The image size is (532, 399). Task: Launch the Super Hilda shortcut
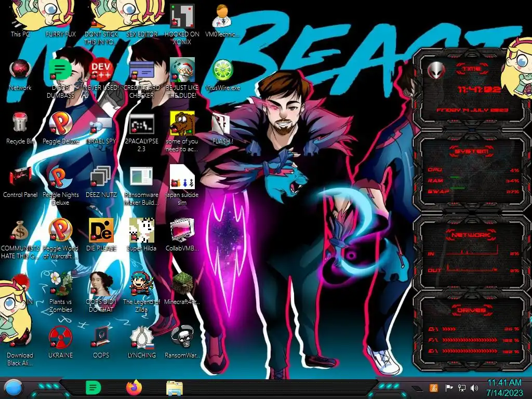point(141,235)
